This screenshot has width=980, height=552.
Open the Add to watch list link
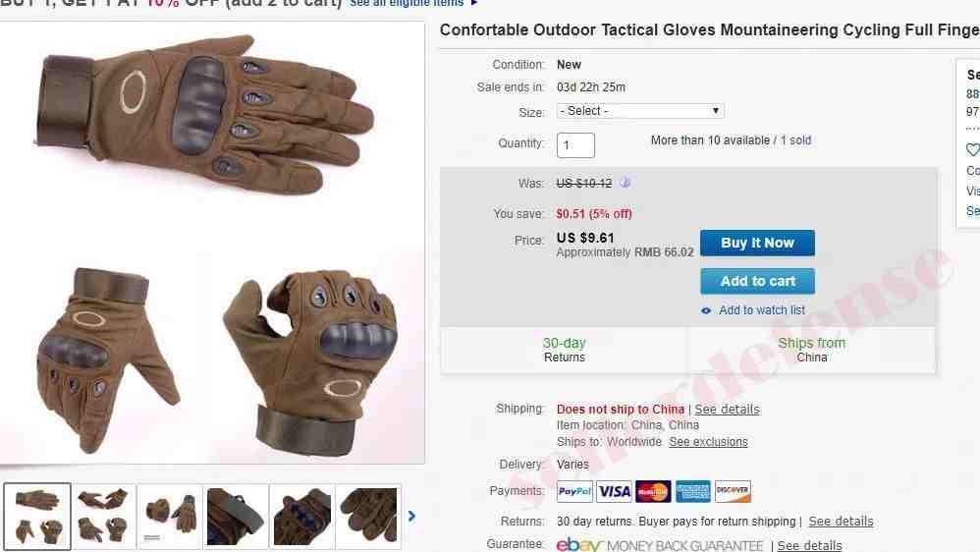click(x=762, y=310)
